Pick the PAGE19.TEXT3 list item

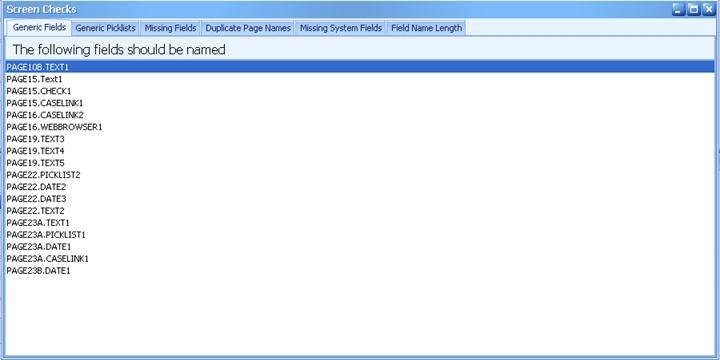click(360, 139)
